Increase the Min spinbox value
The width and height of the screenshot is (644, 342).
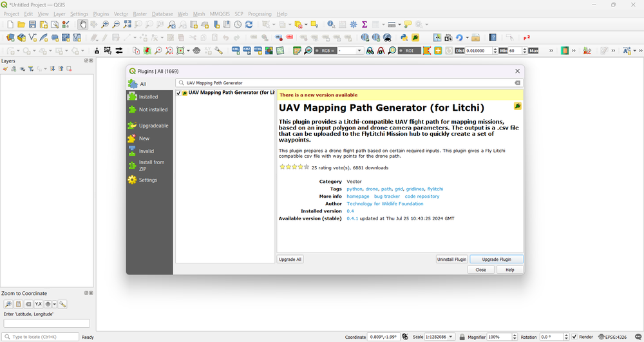[x=524, y=49]
